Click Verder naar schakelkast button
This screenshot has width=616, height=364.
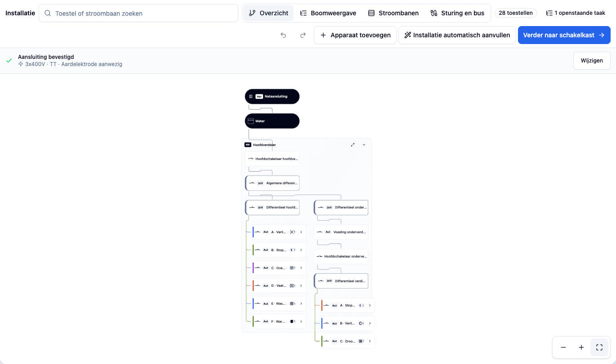tap(564, 35)
